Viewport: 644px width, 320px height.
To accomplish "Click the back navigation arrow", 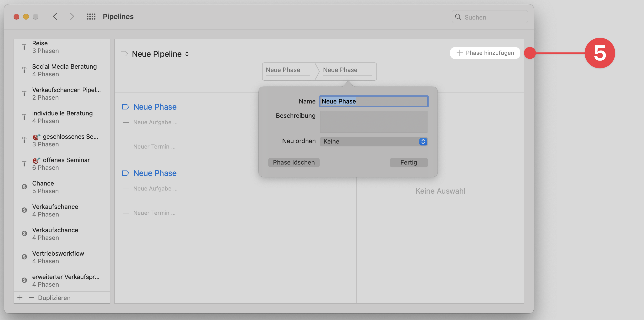I will [x=55, y=16].
